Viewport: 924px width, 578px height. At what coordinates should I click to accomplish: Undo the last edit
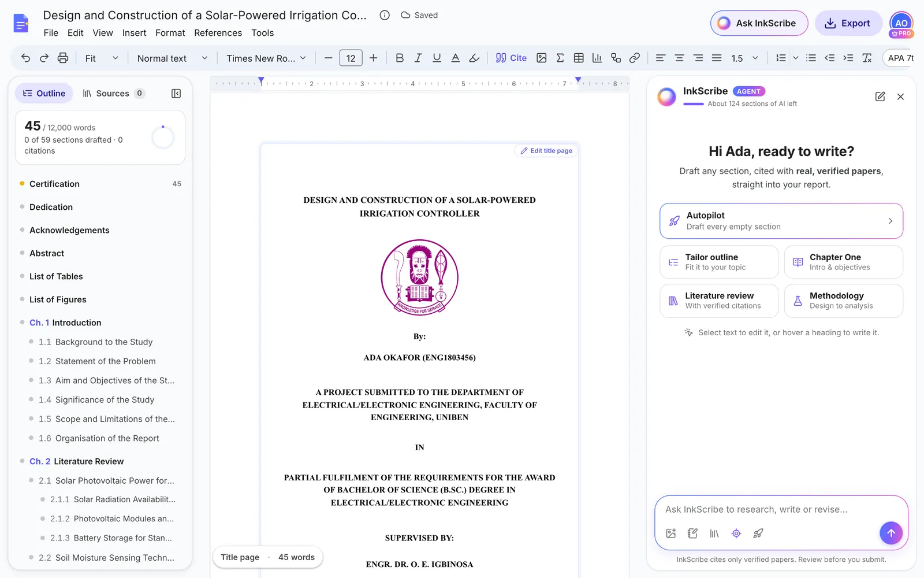25,58
